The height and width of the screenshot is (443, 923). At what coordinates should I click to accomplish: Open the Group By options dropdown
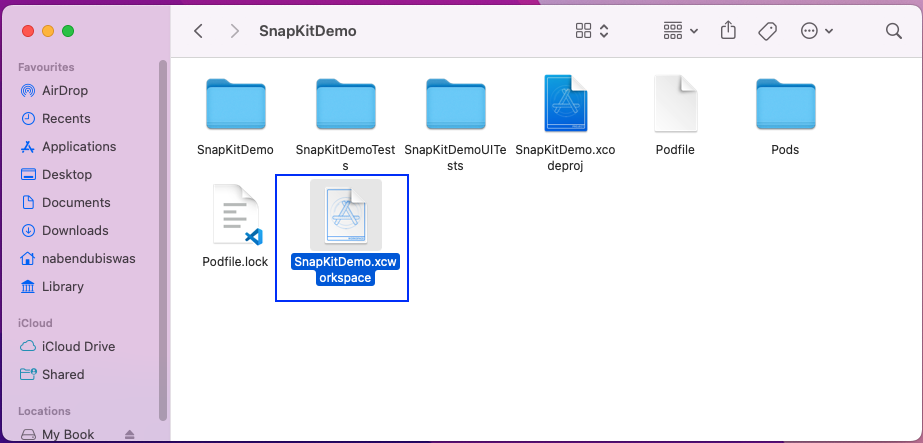click(x=680, y=31)
